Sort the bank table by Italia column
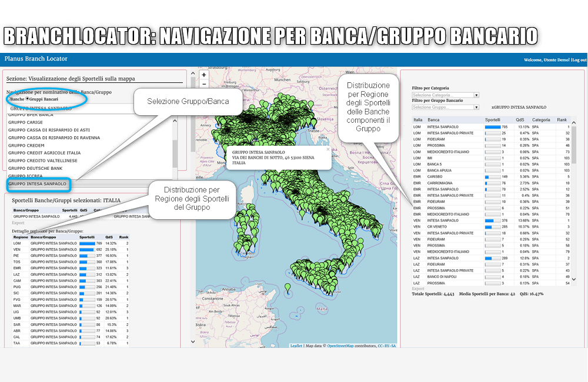 (417, 120)
